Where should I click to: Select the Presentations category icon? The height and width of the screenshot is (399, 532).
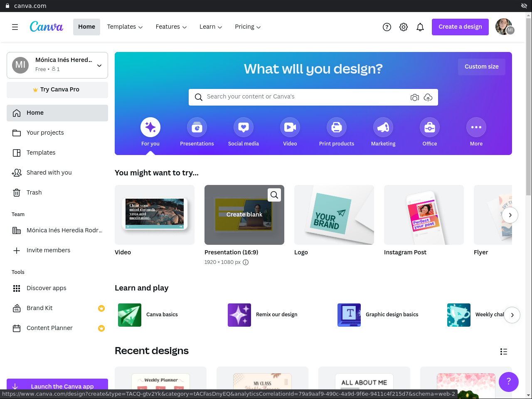click(x=197, y=127)
